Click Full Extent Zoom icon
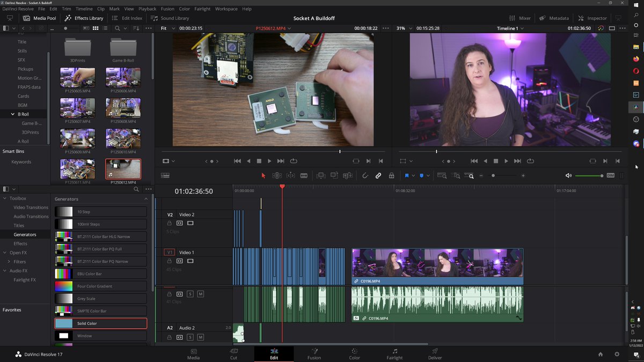Viewport: 644px width, 362px height. (x=442, y=175)
